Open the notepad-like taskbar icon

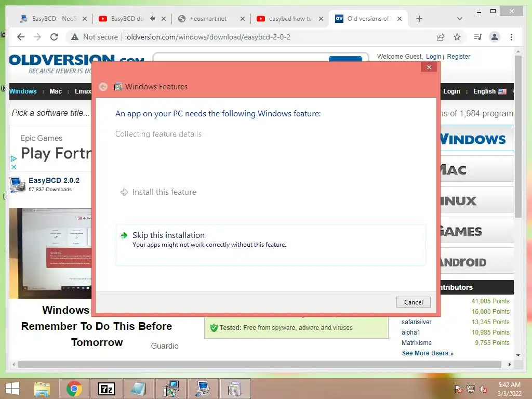coord(138,389)
